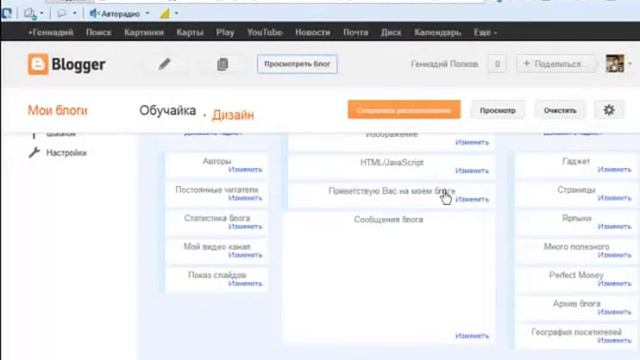Edit the Страницы gadget

point(614,198)
